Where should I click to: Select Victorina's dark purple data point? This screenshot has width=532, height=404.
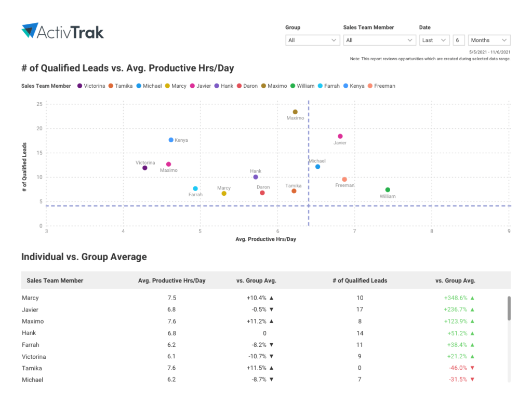(x=144, y=168)
